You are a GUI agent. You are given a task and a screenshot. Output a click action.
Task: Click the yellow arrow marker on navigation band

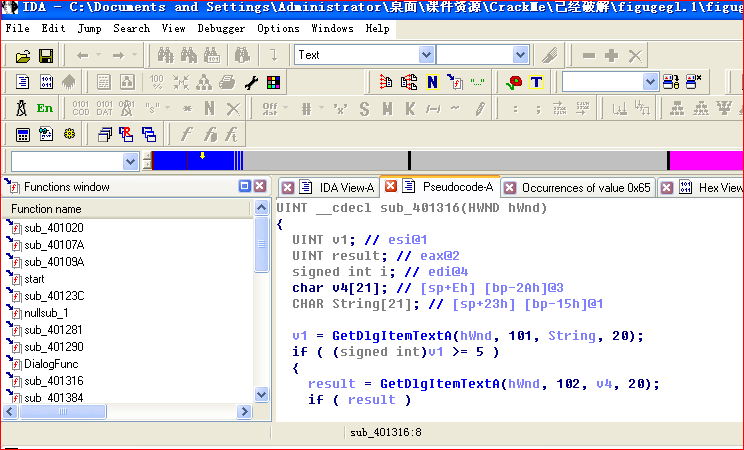(x=202, y=156)
